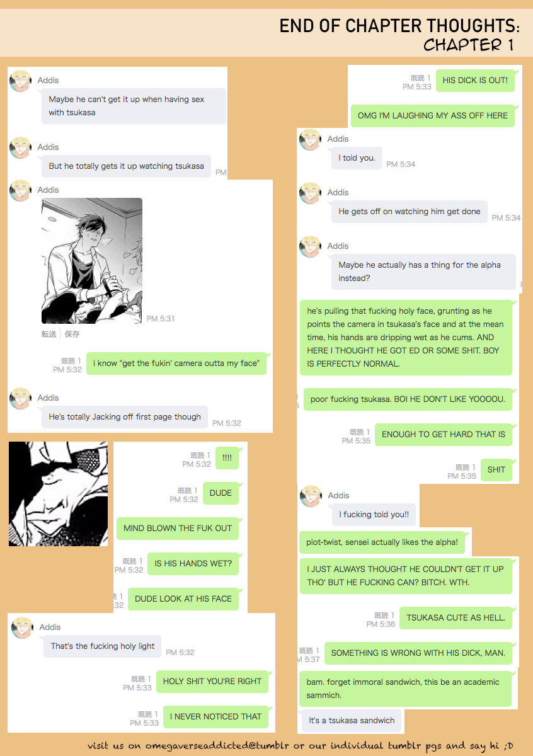Open the shared manga image in chat

click(92, 261)
